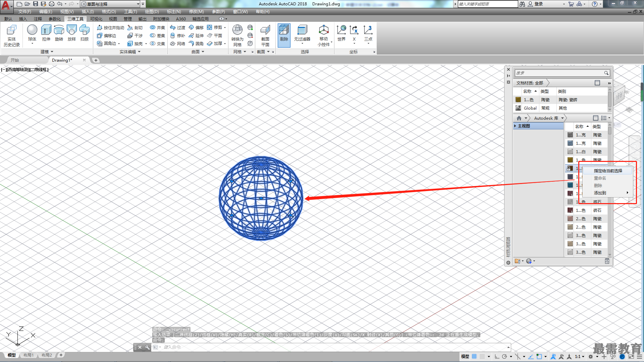Toggle ortho mode in status bar
Image resolution: width=644 pixels, height=362 pixels.
(x=497, y=356)
